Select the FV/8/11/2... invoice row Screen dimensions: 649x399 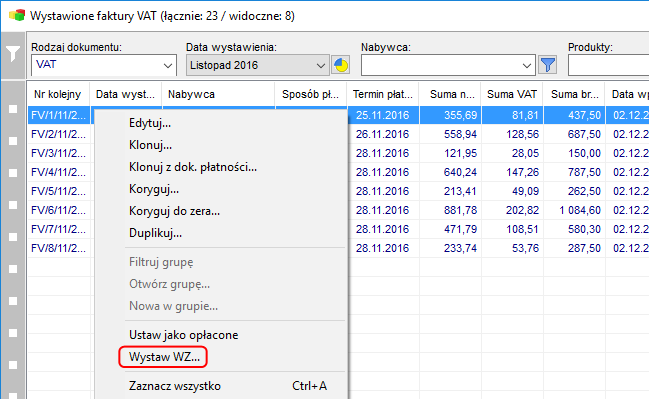pyautogui.click(x=58, y=248)
